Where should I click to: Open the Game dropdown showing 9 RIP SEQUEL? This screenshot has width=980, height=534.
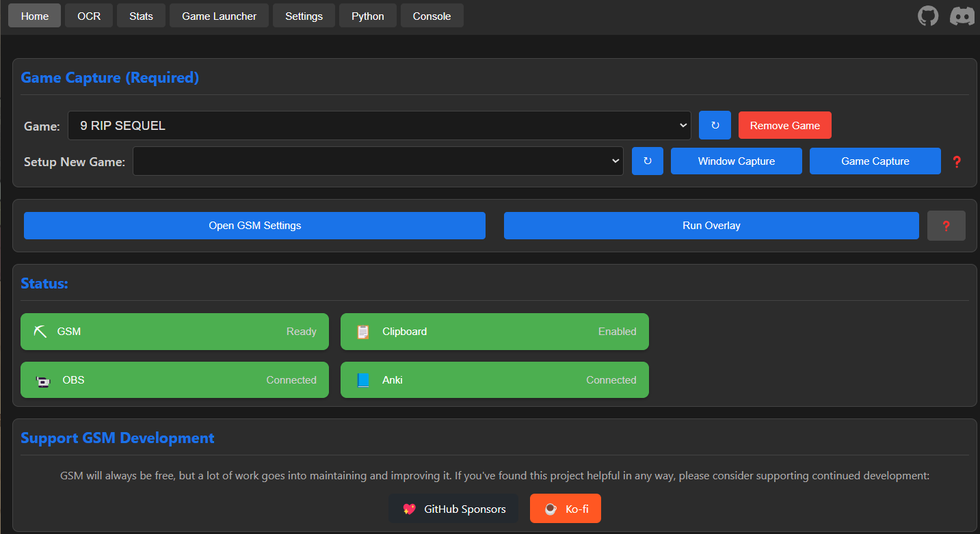coord(380,125)
